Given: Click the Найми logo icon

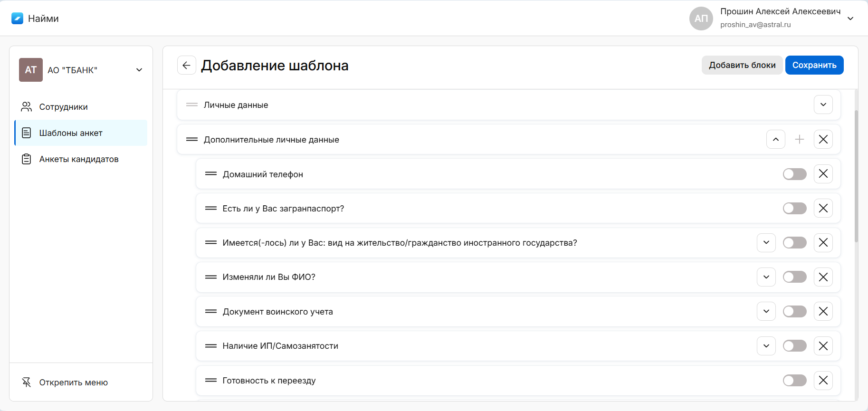Looking at the screenshot, I should click(x=18, y=19).
